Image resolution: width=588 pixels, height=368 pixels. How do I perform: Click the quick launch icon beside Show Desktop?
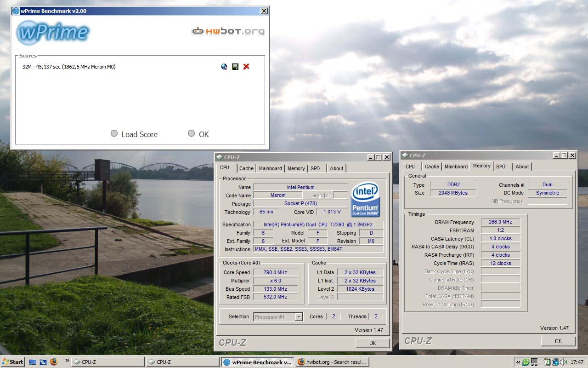[x=43, y=362]
